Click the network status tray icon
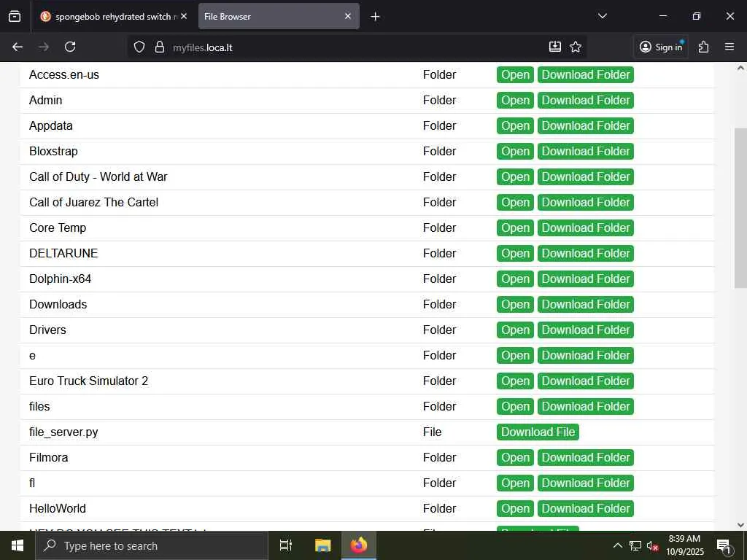747x560 pixels. tap(635, 545)
